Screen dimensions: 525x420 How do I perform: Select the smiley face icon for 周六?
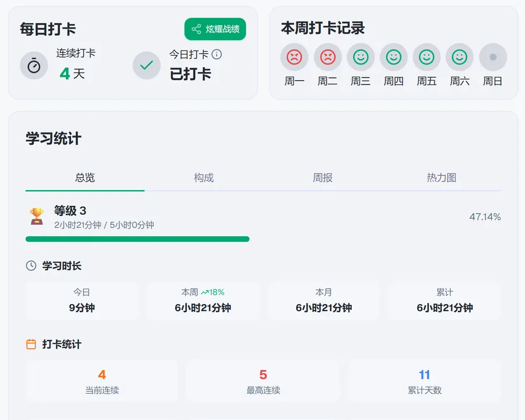pyautogui.click(x=459, y=57)
